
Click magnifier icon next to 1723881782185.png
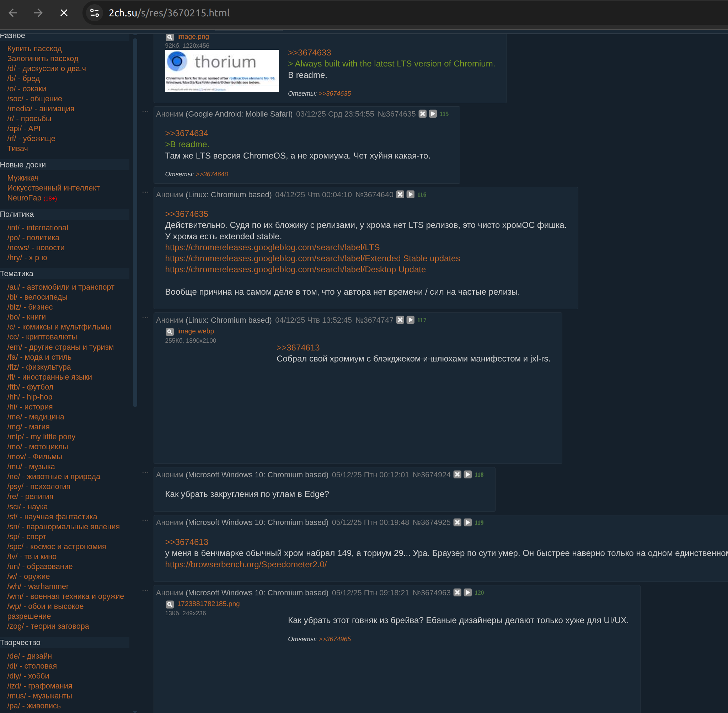coord(170,604)
